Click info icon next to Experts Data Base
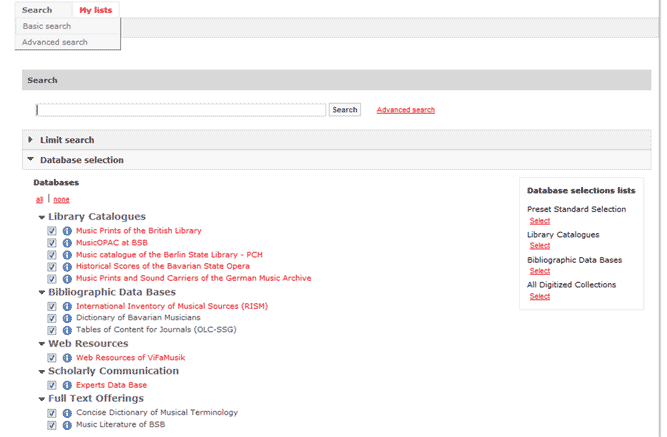 pos(67,385)
